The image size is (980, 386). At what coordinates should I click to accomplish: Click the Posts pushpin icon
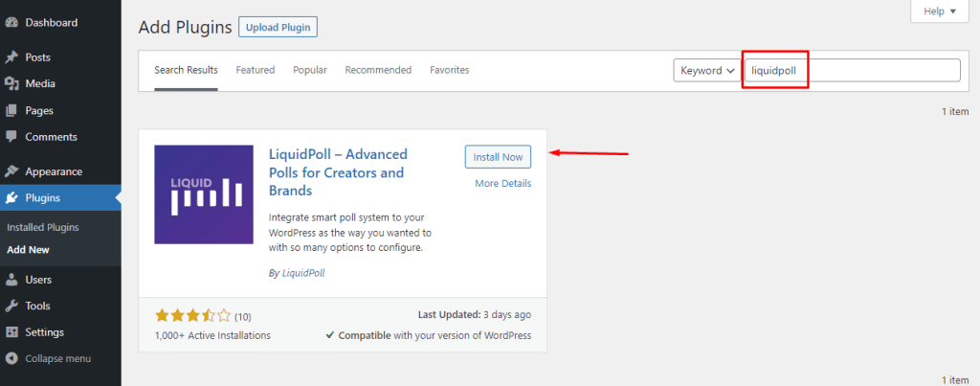tap(11, 57)
